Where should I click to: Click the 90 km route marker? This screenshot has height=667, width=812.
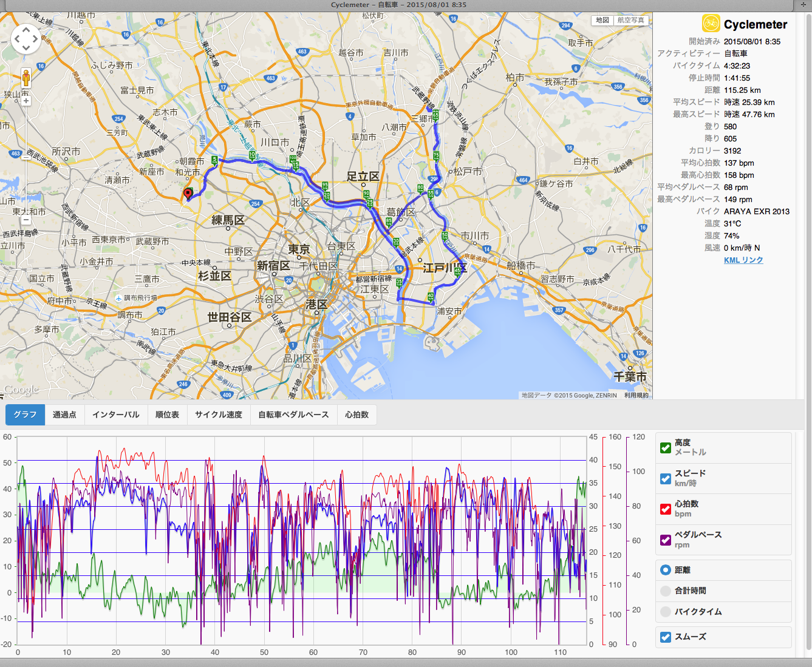[x=366, y=194]
